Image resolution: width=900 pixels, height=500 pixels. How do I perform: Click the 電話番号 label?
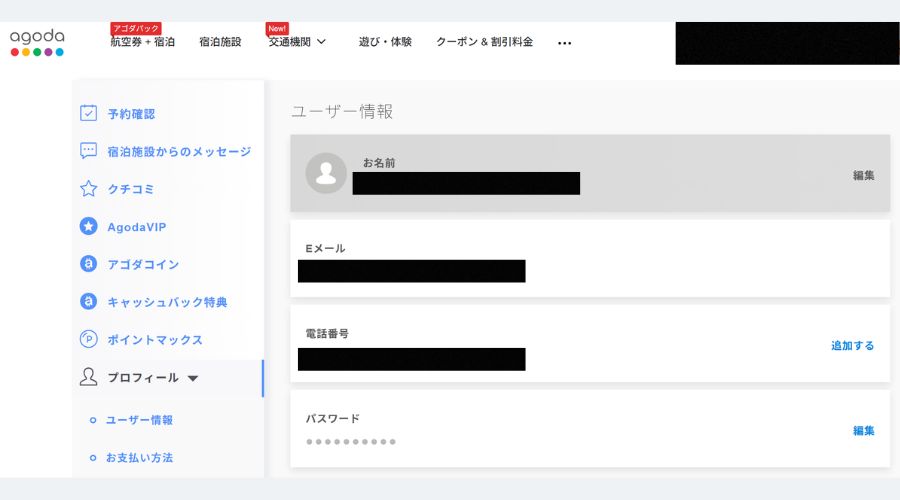pos(327,333)
